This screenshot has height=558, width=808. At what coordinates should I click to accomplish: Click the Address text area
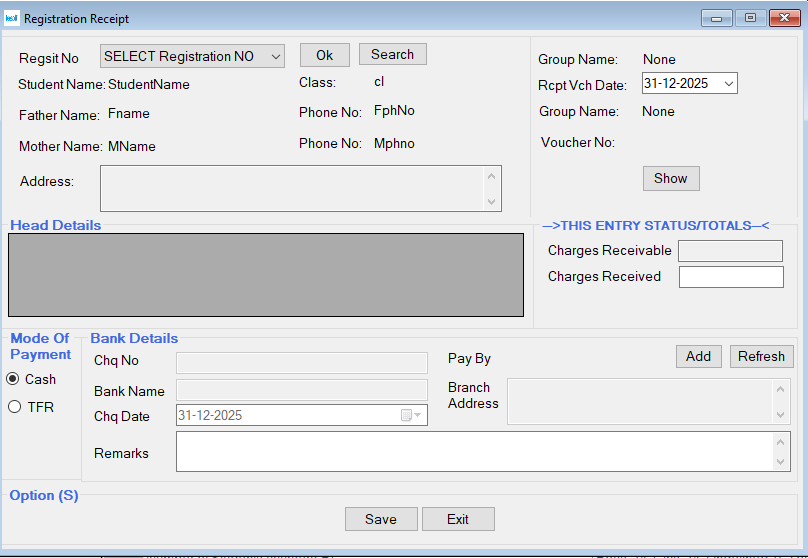click(292, 189)
